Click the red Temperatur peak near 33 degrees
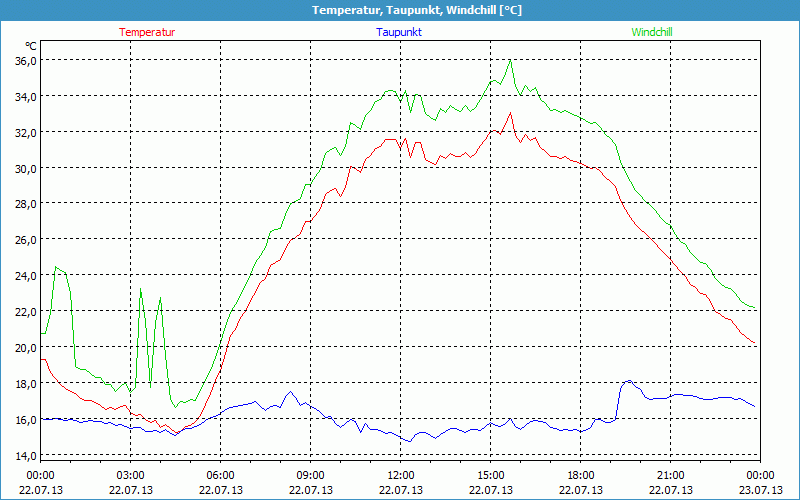This screenshot has width=800, height=500. point(510,113)
